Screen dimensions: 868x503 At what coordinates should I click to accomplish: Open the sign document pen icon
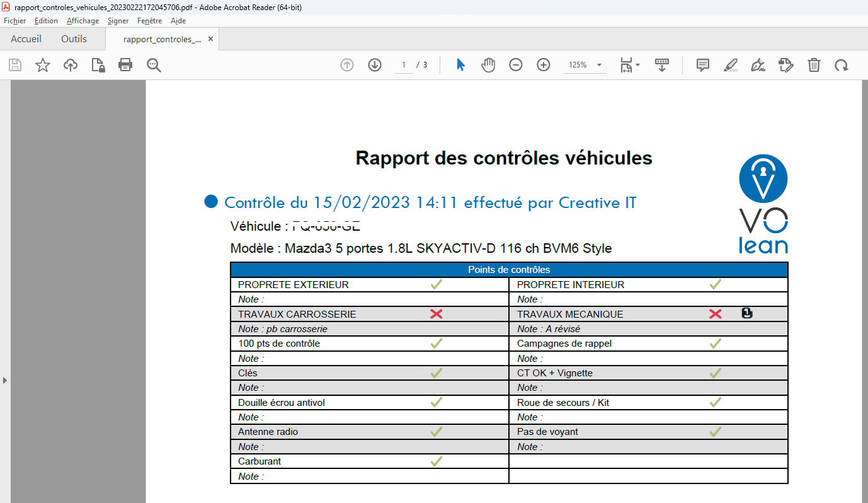coord(758,65)
